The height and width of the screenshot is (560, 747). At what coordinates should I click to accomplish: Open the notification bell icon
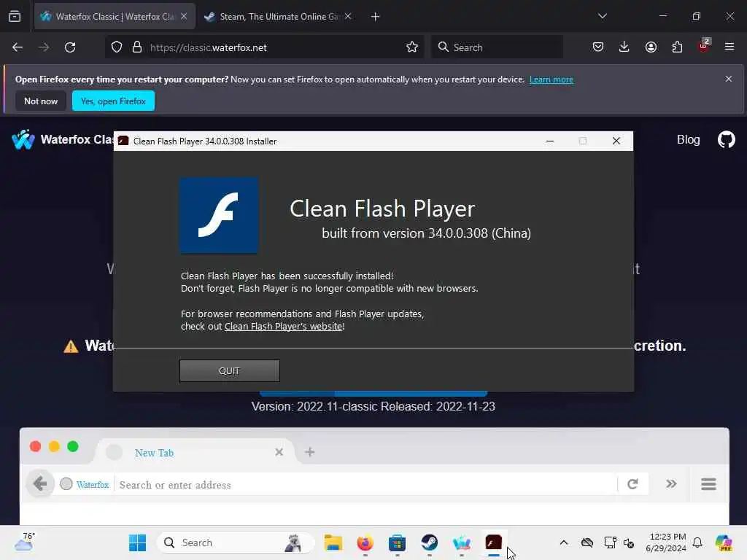click(697, 542)
